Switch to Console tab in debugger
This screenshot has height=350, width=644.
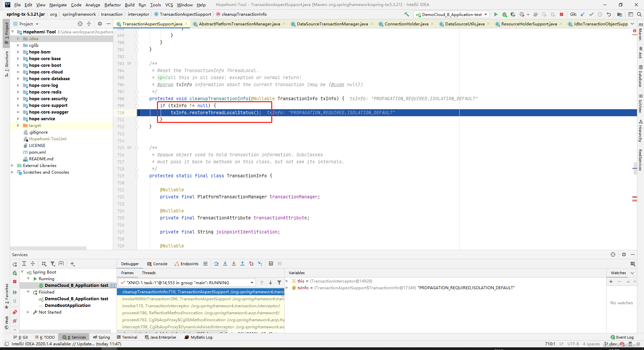click(x=157, y=264)
